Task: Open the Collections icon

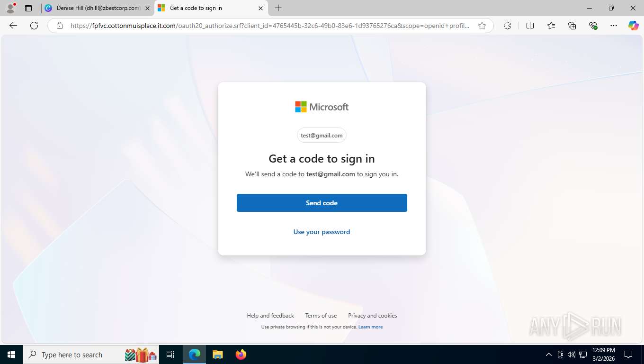Action: click(x=572, y=26)
